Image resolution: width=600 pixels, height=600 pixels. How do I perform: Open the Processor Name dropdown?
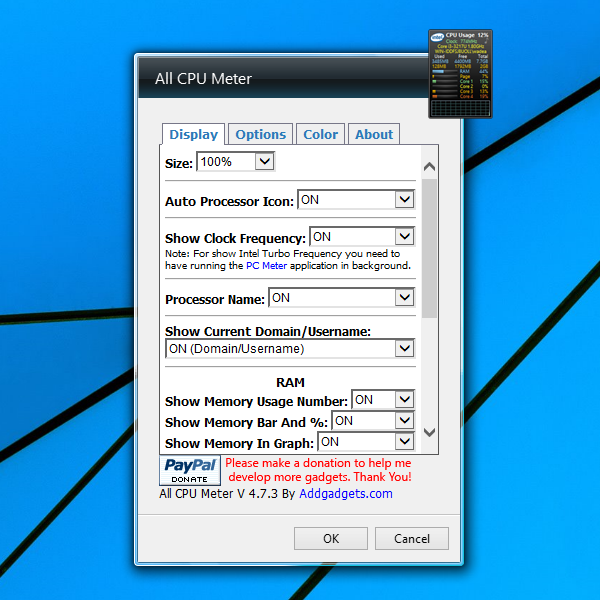(342, 297)
